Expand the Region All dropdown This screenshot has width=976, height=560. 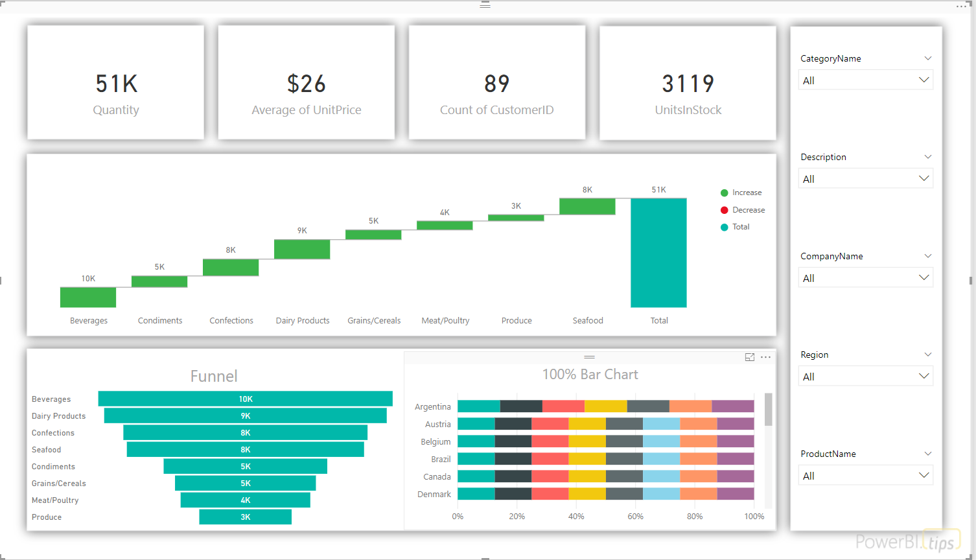point(866,376)
